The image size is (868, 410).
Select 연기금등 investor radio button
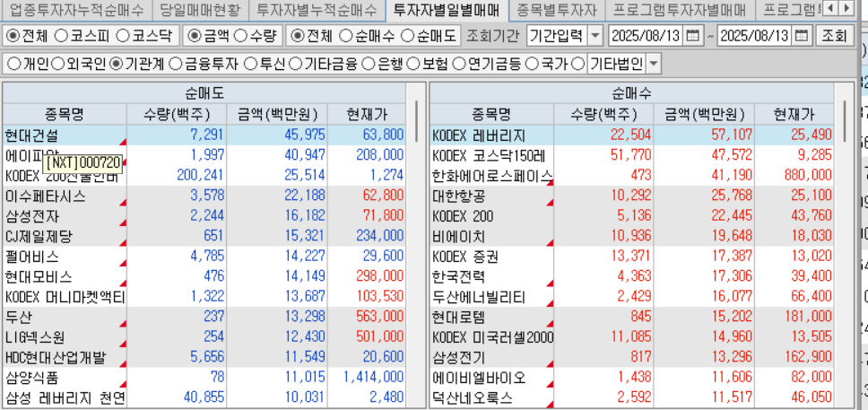point(459,65)
